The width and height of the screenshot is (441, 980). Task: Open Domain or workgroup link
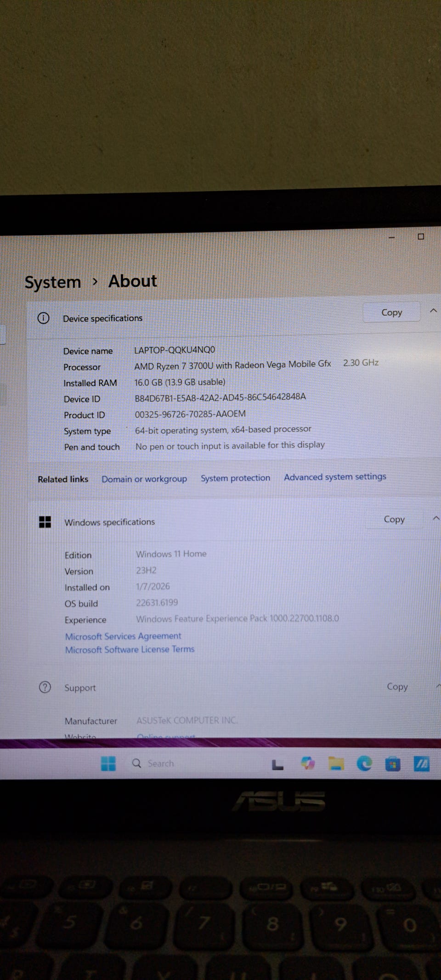click(x=144, y=479)
